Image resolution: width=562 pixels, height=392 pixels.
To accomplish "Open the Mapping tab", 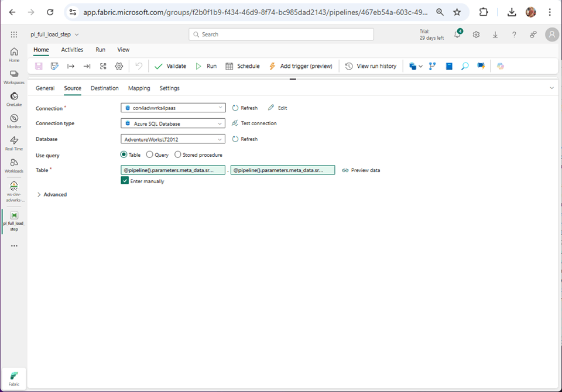I will tap(139, 88).
